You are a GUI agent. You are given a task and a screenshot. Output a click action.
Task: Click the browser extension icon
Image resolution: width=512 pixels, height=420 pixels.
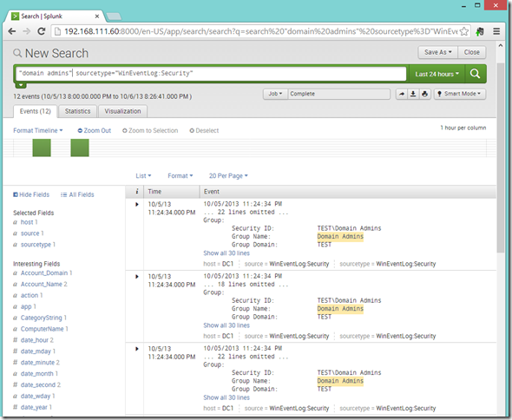click(480, 31)
